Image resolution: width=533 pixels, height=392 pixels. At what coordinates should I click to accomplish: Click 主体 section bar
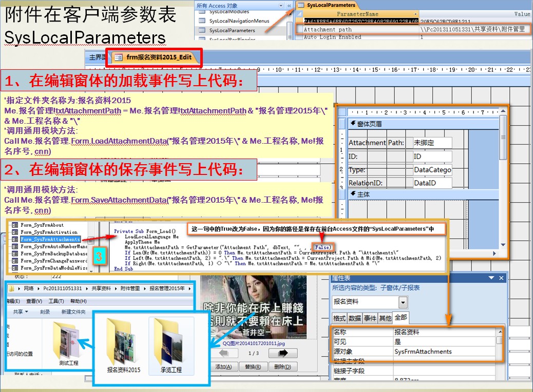pyautogui.click(x=423, y=194)
